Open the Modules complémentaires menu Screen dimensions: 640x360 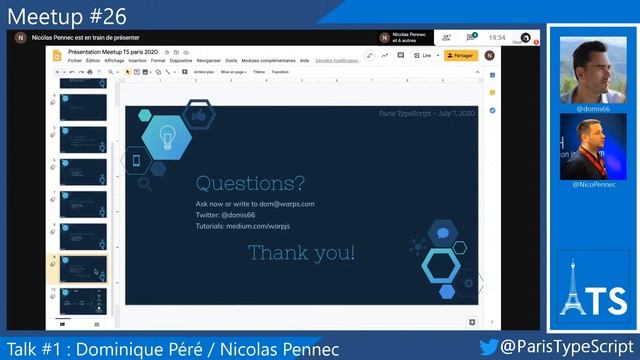click(x=268, y=60)
